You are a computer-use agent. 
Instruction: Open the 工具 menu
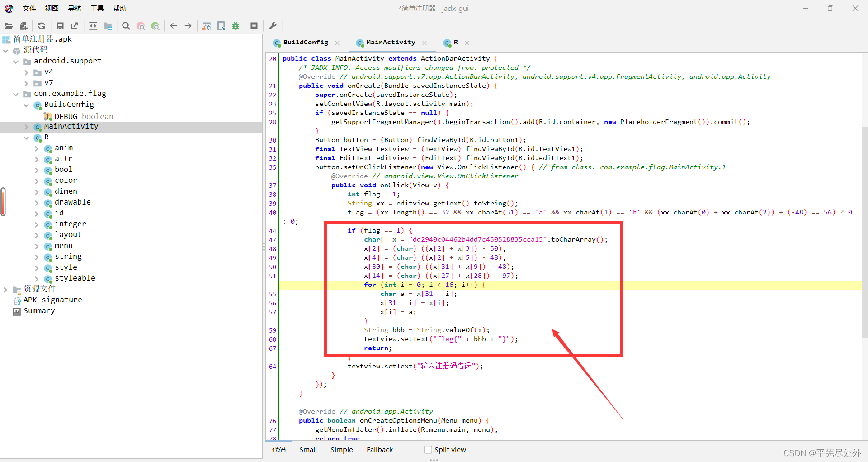97,9
